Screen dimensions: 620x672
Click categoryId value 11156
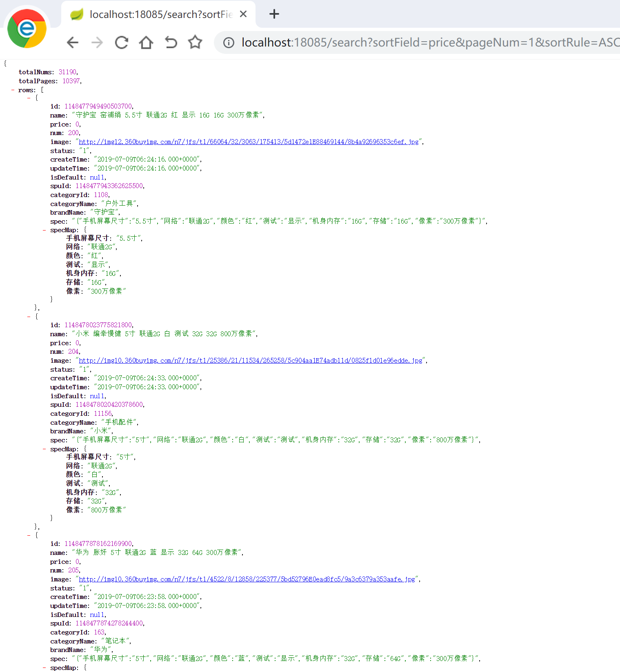pyautogui.click(x=103, y=414)
